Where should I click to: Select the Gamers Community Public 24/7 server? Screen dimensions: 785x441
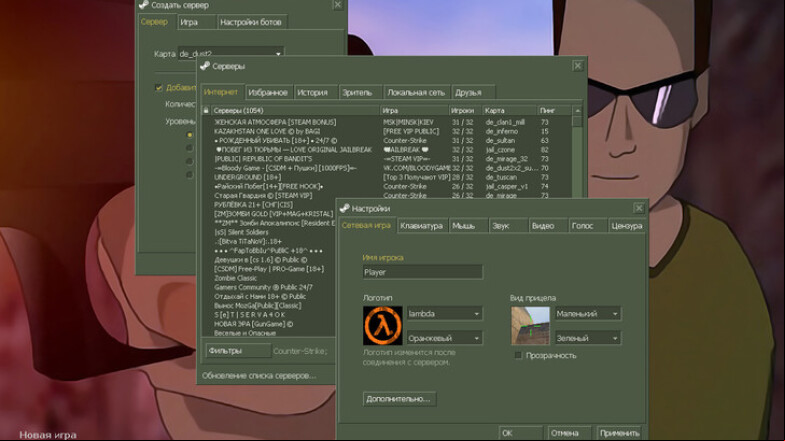[x=269, y=287]
